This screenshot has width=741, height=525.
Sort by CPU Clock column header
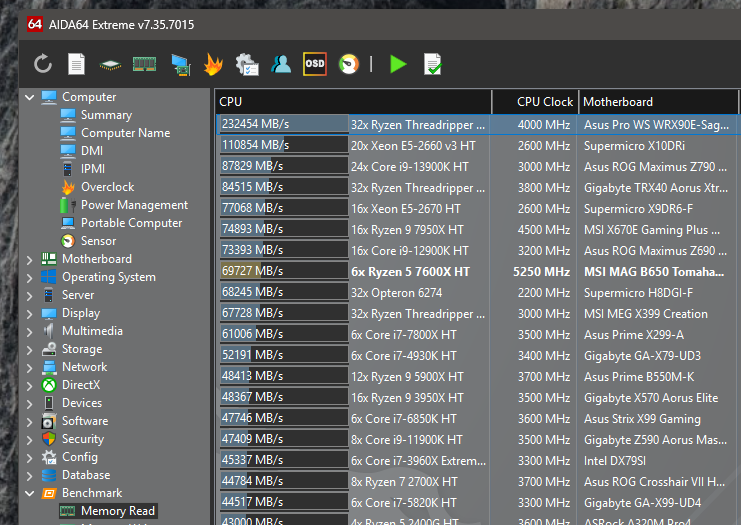click(535, 102)
